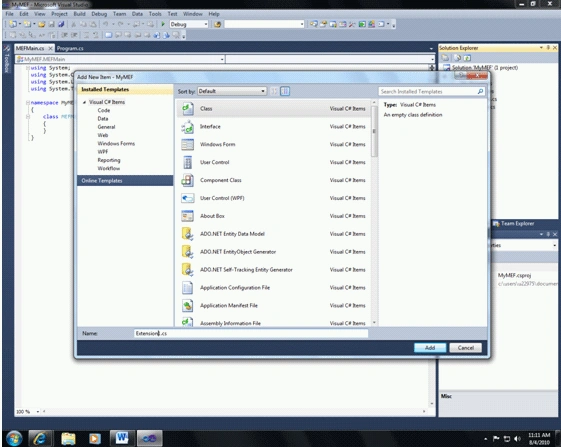Choose ADO.NET Self-Tracking Entity Generator icon
Viewport: 561px width, 447px height.
[x=187, y=269]
